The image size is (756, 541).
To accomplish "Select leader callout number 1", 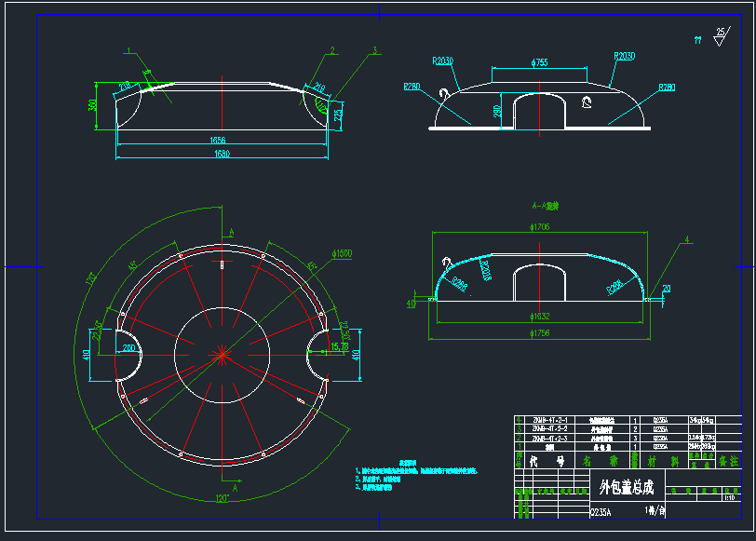I will click(128, 50).
